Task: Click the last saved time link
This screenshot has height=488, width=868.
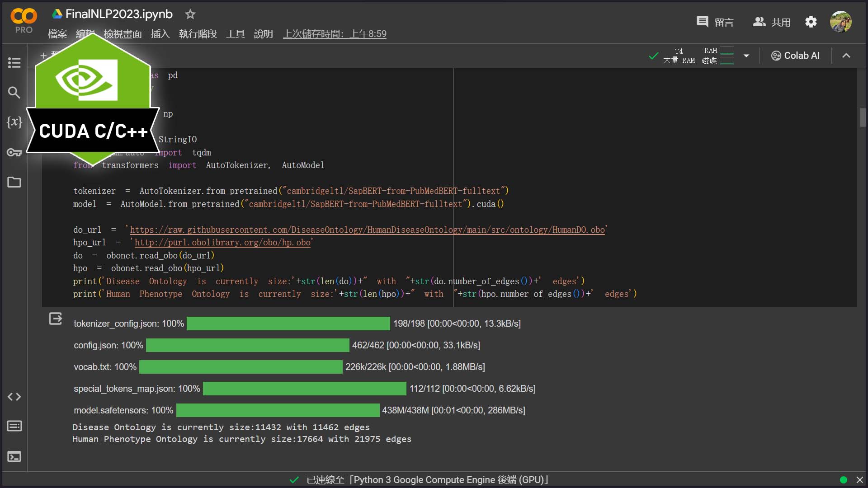Action: (335, 34)
